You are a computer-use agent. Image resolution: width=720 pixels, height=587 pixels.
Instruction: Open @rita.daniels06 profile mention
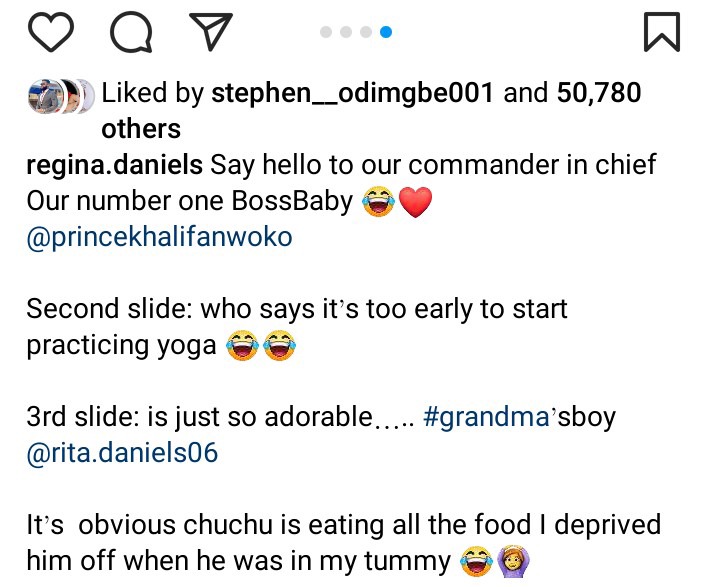(x=122, y=453)
